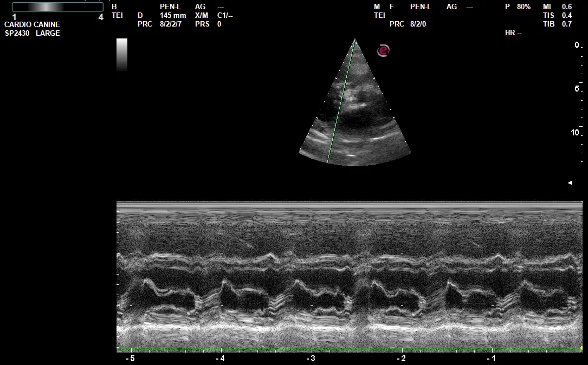Click the vertical grayscale bar near B-mode image

click(x=122, y=54)
